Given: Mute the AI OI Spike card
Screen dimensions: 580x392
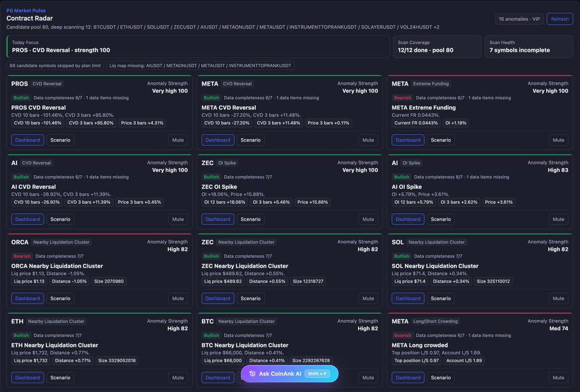Looking at the screenshot, I should (x=558, y=219).
